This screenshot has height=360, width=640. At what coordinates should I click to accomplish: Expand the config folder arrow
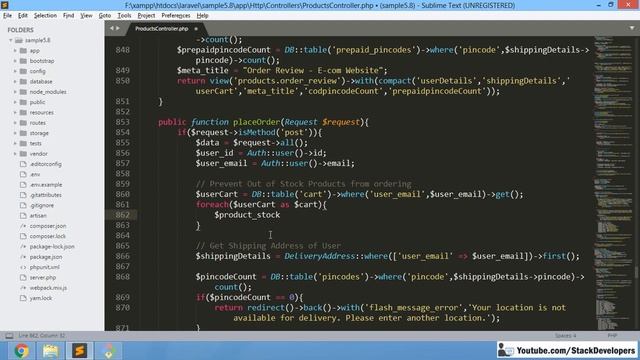16,71
